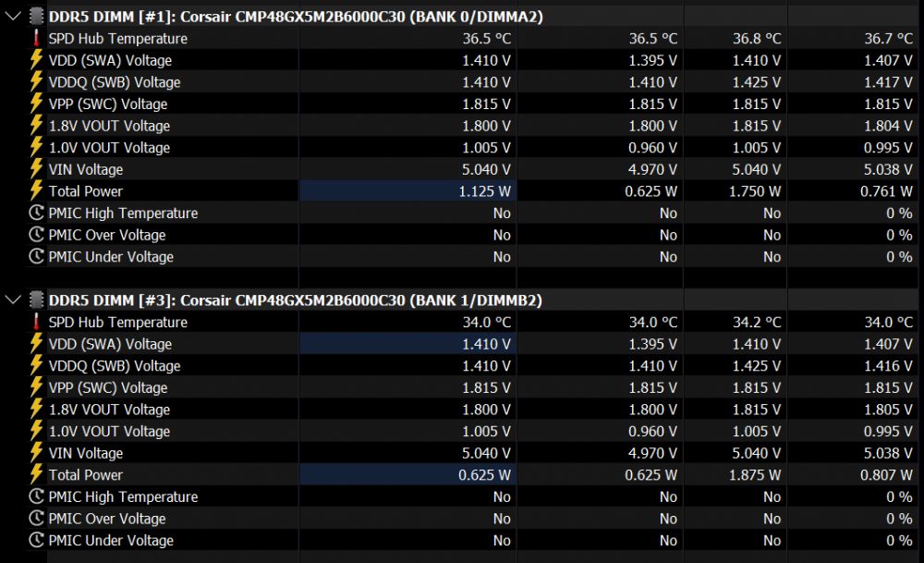Image resolution: width=924 pixels, height=563 pixels.
Task: Click the lightning icon of DIMM #3 Total Power
Action: [x=37, y=474]
